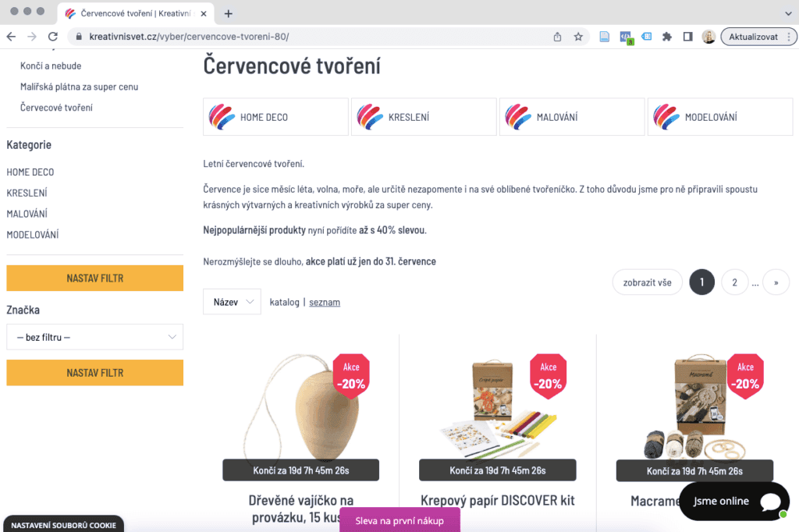Image resolution: width=799 pixels, height=532 pixels.
Task: Open the browser extensions puzzle icon
Action: pyautogui.click(x=666, y=37)
